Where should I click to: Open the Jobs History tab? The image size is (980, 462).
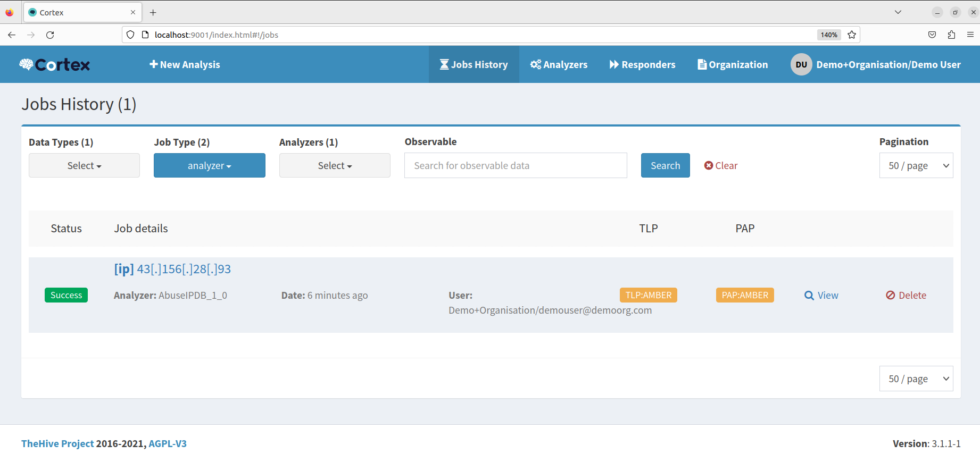click(x=474, y=64)
